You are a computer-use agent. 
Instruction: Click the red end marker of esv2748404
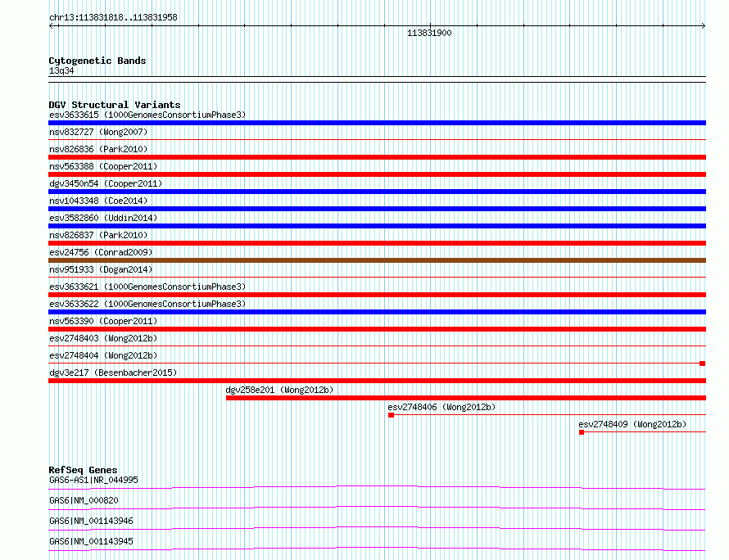[703, 364]
